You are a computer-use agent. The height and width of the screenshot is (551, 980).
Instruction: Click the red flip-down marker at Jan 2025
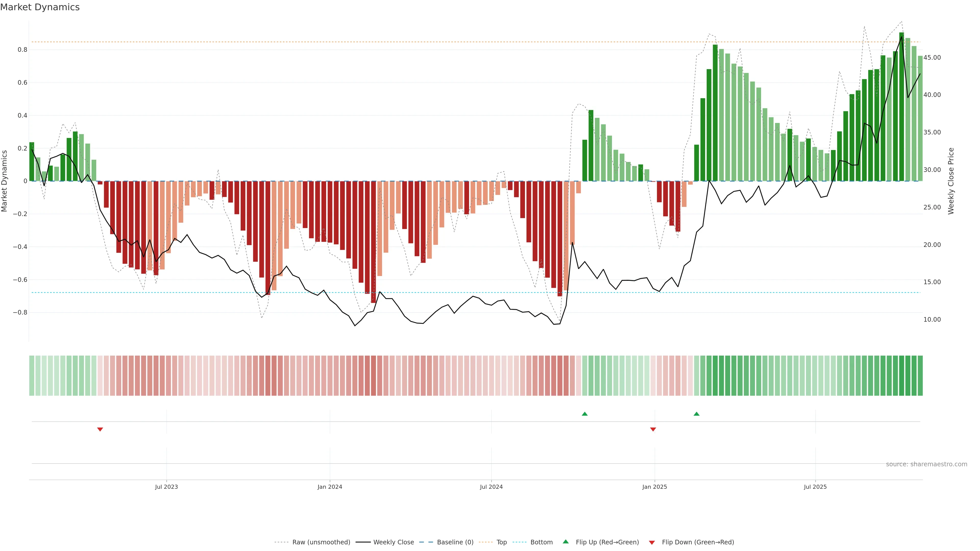653,429
